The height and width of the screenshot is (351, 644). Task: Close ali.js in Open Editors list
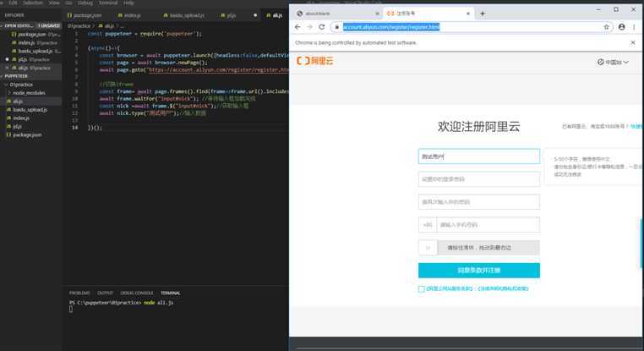click(x=7, y=68)
